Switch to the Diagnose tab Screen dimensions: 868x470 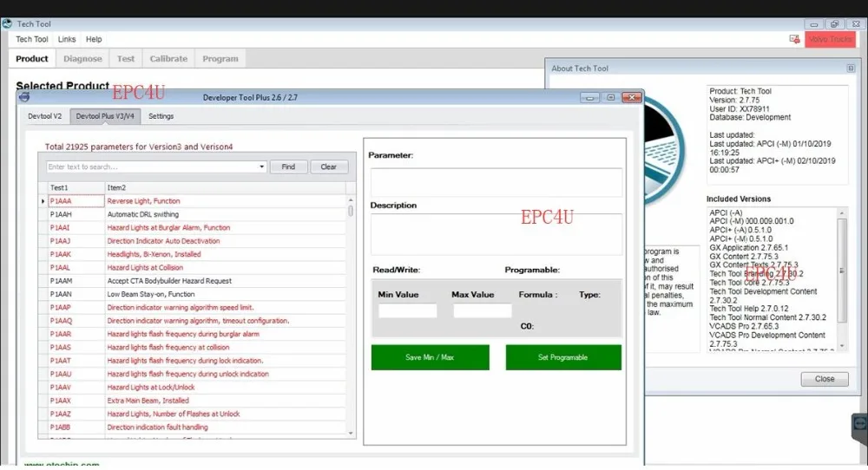click(x=82, y=59)
